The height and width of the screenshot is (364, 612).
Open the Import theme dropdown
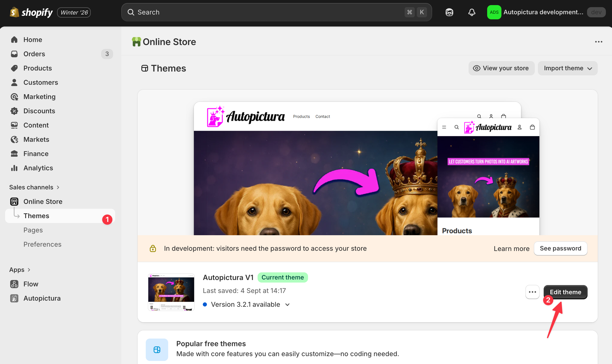click(567, 68)
